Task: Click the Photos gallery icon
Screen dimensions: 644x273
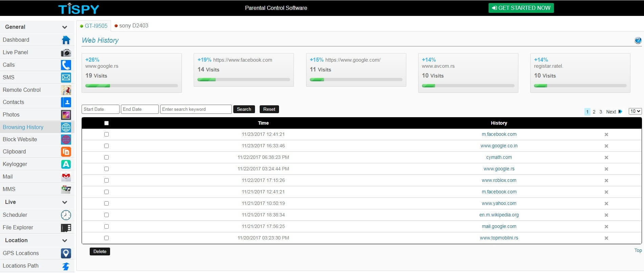Action: pyautogui.click(x=66, y=115)
